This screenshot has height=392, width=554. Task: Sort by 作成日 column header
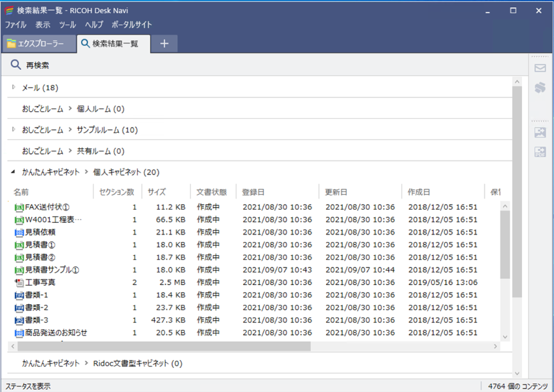[443, 192]
